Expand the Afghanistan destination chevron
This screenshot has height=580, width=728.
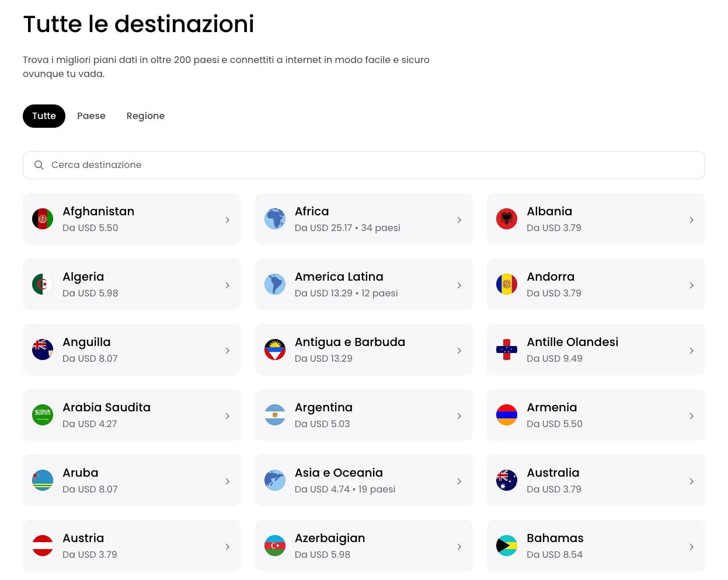227,220
